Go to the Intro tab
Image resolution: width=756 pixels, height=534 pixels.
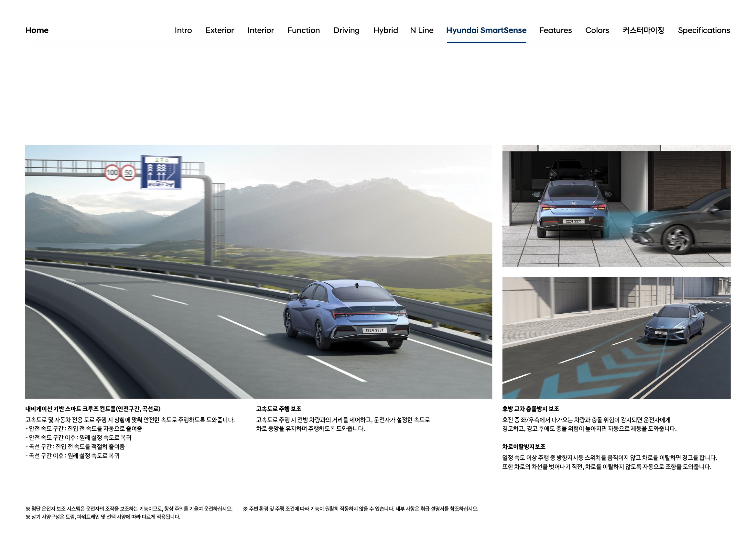tap(183, 30)
